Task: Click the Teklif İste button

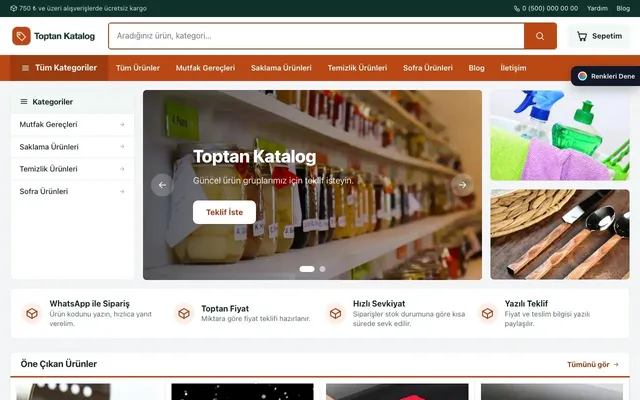Action: click(x=224, y=212)
